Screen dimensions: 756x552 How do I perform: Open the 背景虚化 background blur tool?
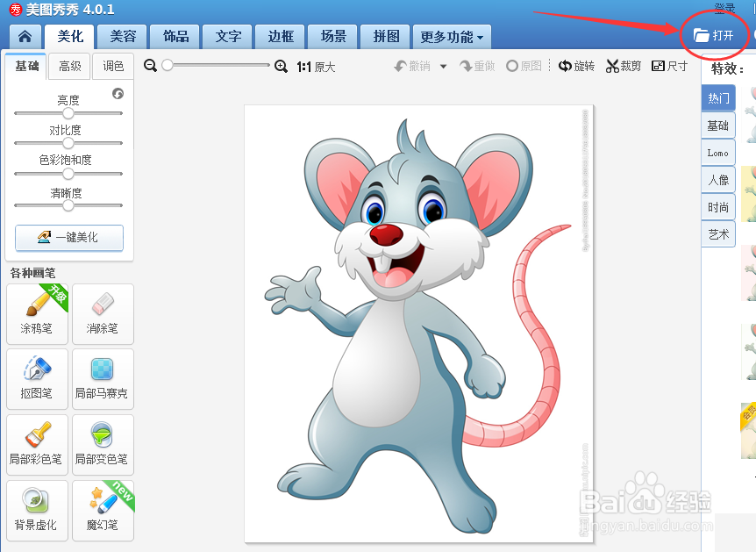click(37, 511)
